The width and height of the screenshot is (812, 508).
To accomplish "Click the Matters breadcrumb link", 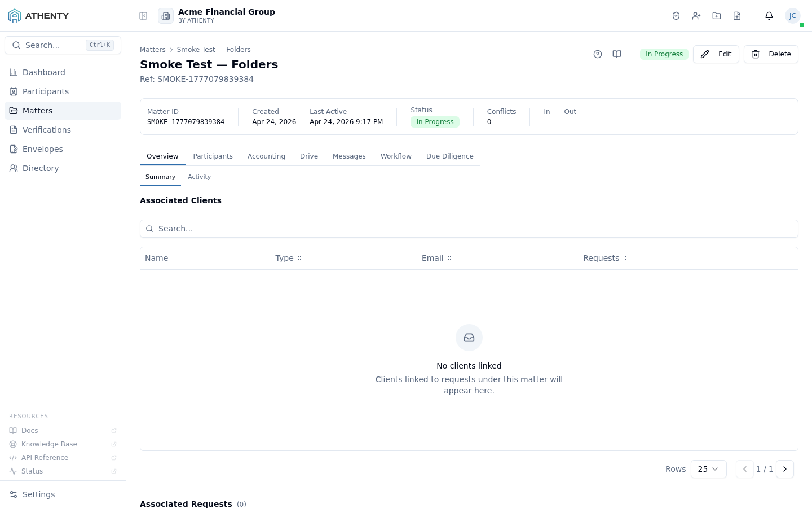I will (x=152, y=50).
